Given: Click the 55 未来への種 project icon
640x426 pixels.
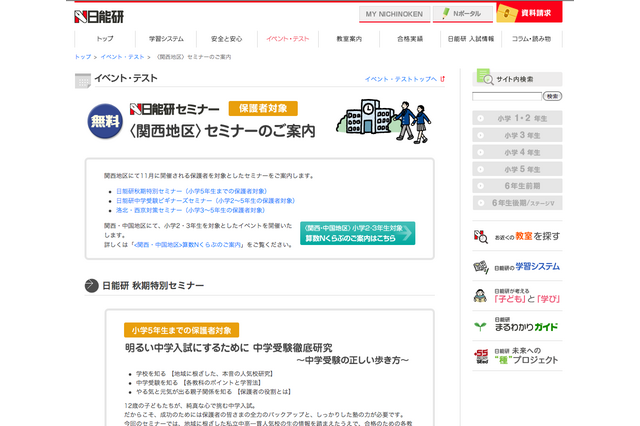Looking at the screenshot, I should tap(481, 356).
